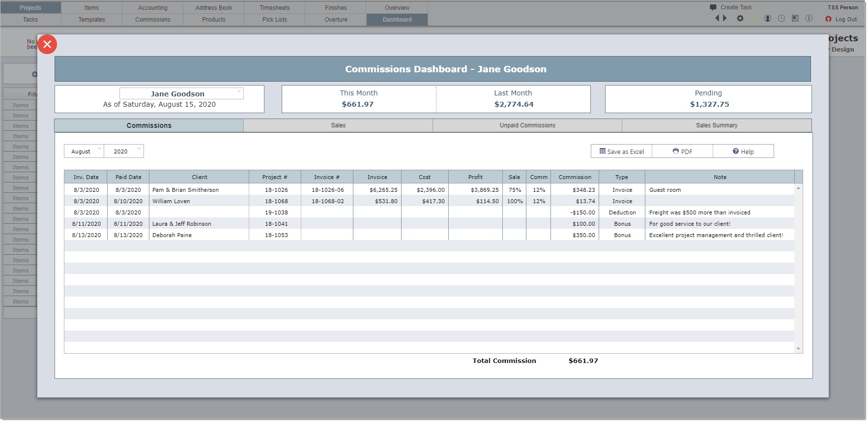Click the yellow expand arrows icon

(x=754, y=18)
